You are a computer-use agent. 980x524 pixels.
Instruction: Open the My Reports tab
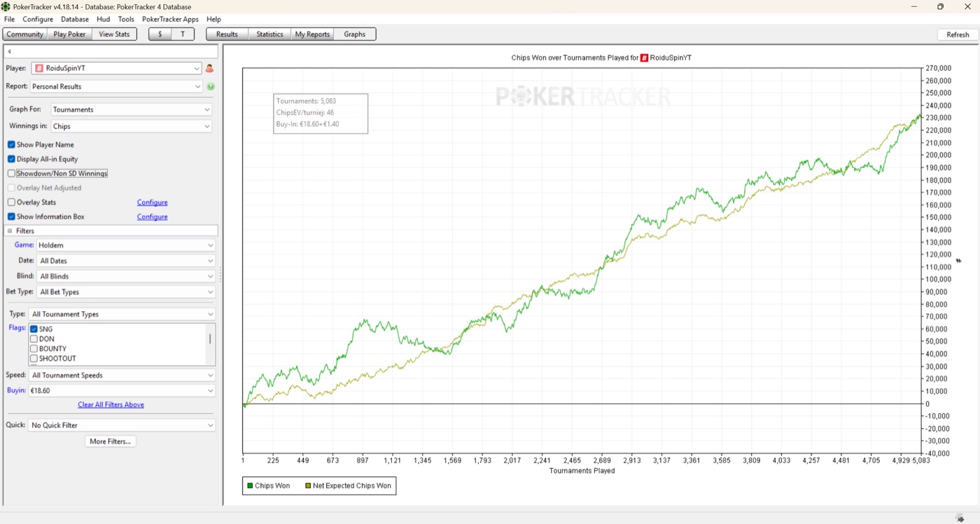[312, 34]
